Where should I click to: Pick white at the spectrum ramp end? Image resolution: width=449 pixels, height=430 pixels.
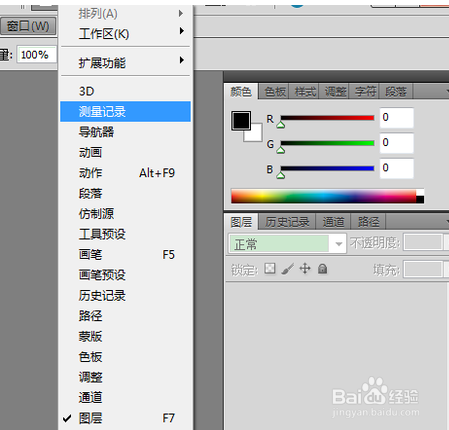[420, 192]
